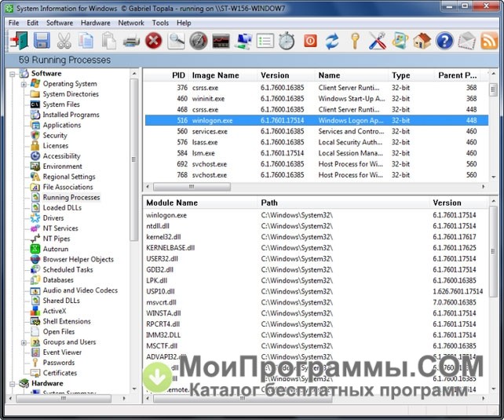The height and width of the screenshot is (420, 504).
Task: Select NT Services in the tree
Action: [60, 228]
